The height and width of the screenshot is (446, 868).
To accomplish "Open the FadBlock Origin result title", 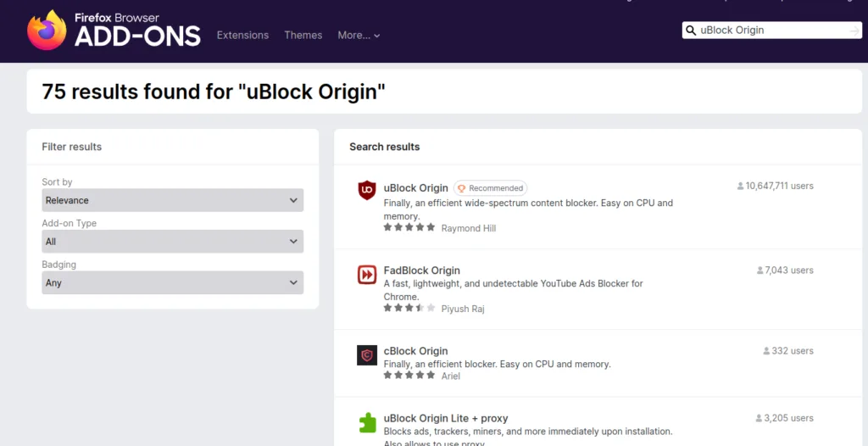I will [x=422, y=270].
